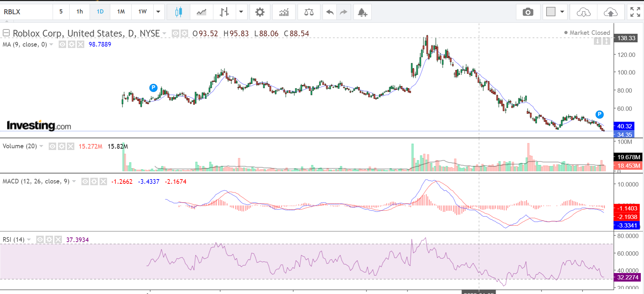
Task: Click the Volume (20) label
Action: click(20, 146)
